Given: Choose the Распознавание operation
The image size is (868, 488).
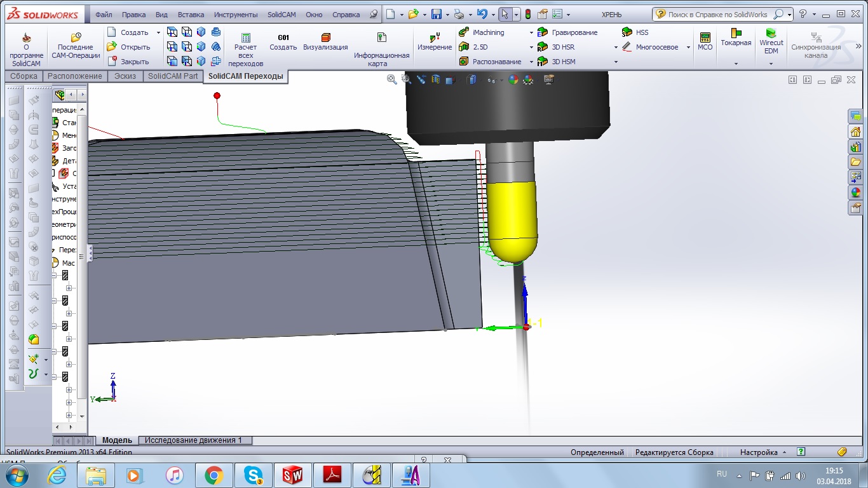Looking at the screenshot, I should [490, 62].
